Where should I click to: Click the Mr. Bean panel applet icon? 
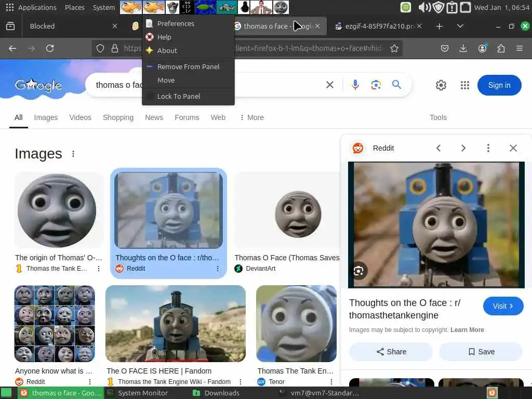pyautogui.click(x=261, y=7)
